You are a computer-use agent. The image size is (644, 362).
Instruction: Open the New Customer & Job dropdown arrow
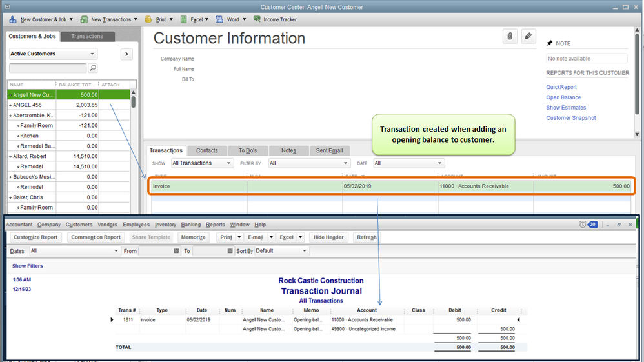(x=71, y=19)
